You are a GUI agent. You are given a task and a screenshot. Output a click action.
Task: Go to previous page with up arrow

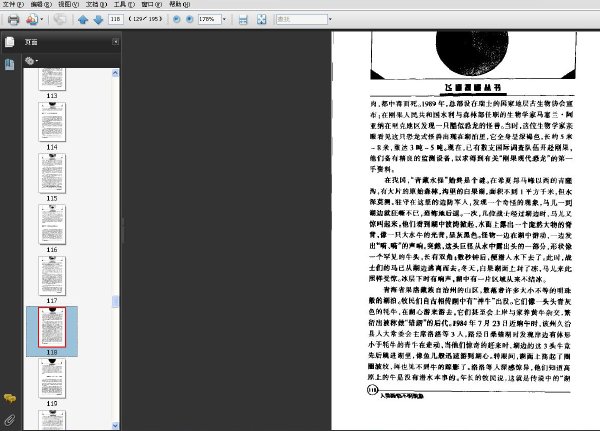[x=83, y=20]
